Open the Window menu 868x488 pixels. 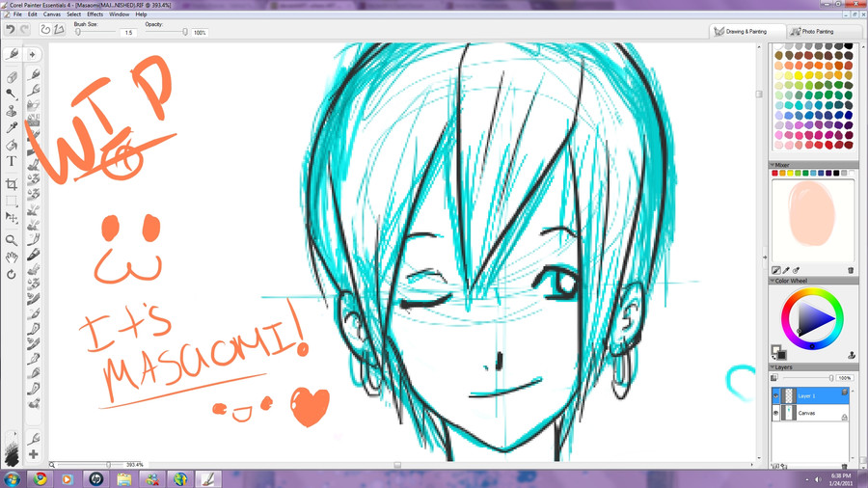pos(119,14)
